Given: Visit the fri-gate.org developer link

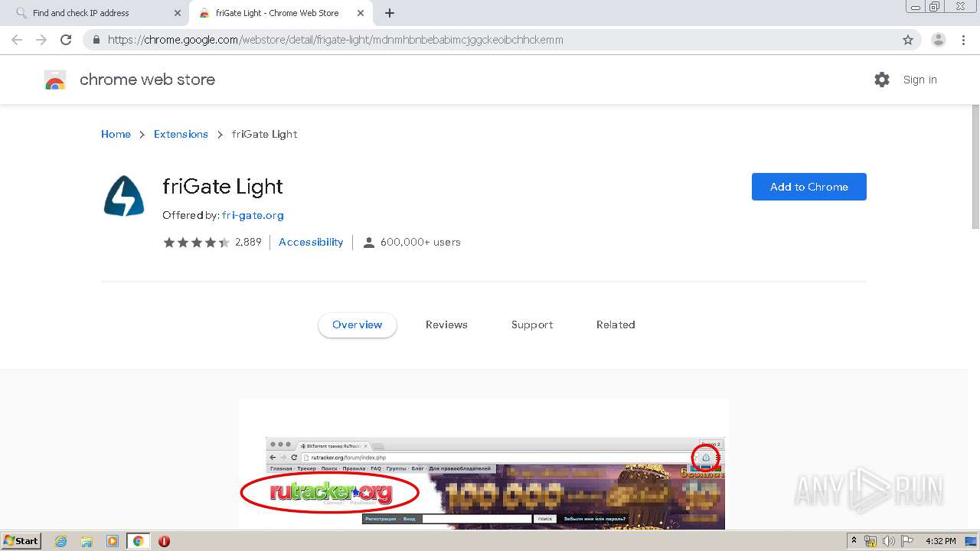Looking at the screenshot, I should 253,216.
